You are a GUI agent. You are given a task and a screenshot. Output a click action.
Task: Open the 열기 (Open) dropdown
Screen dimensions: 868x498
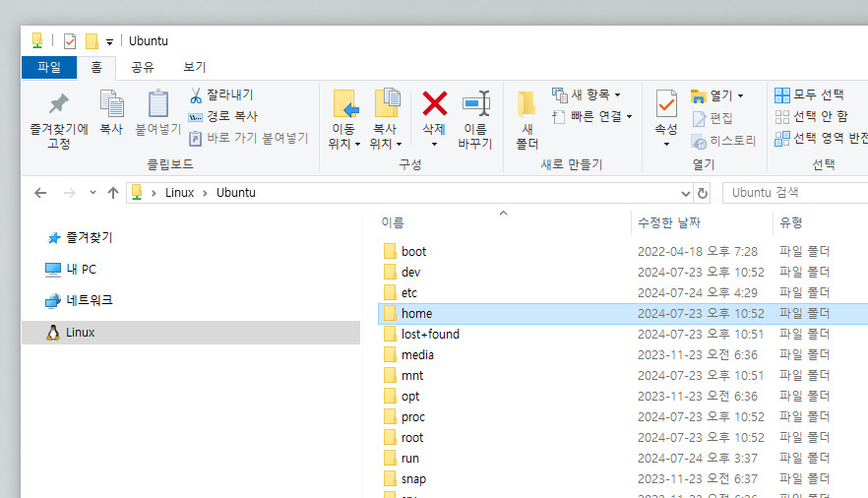[716, 95]
